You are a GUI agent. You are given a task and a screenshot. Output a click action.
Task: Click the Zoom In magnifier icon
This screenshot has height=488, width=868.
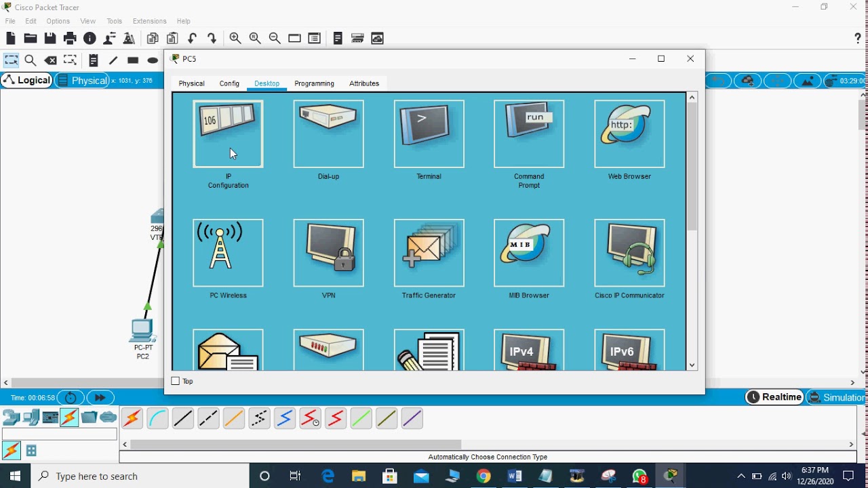[235, 39]
